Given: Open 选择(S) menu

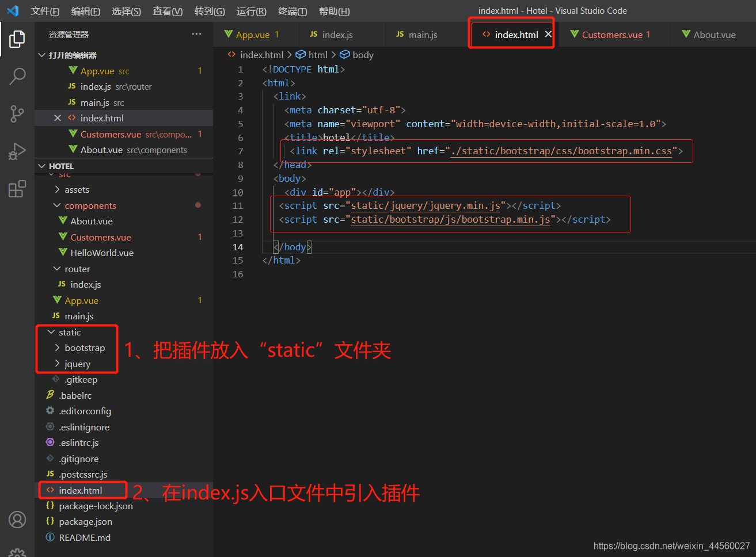Looking at the screenshot, I should coord(126,11).
